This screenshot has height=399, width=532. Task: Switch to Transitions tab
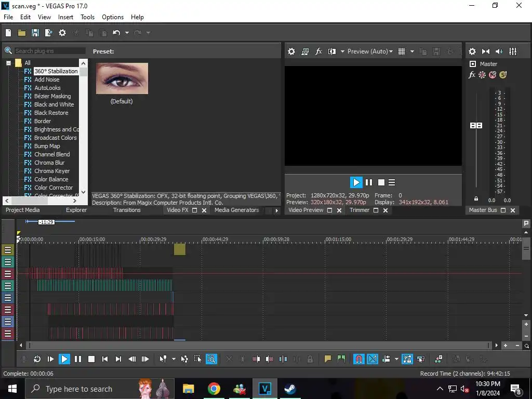[x=127, y=210]
